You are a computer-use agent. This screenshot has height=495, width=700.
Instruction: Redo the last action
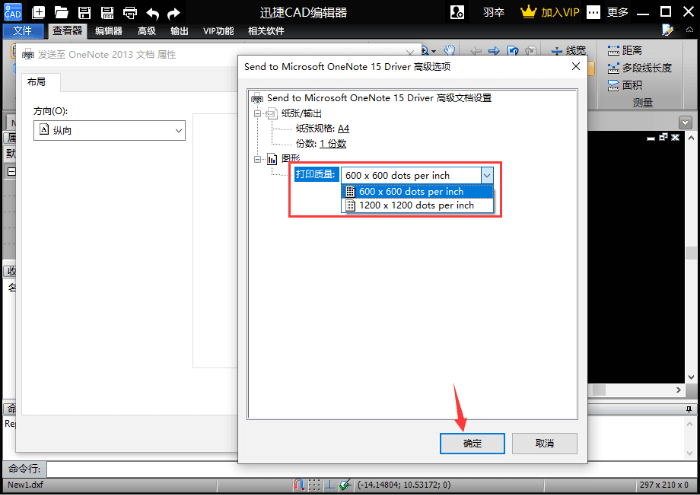tap(174, 13)
